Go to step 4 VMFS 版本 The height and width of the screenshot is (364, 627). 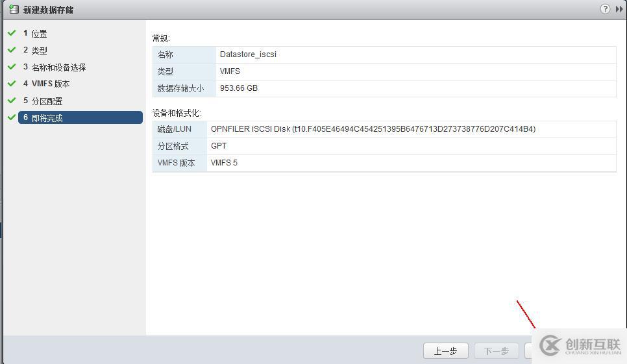(46, 84)
